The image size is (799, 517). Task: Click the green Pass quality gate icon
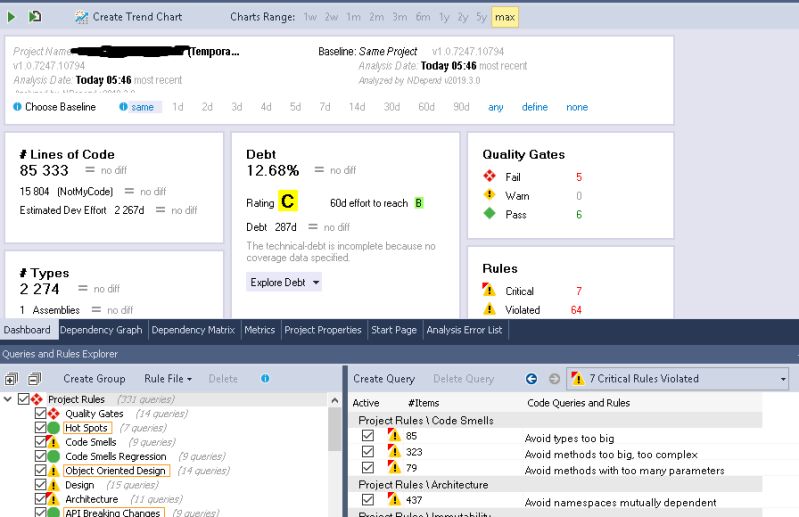(490, 214)
